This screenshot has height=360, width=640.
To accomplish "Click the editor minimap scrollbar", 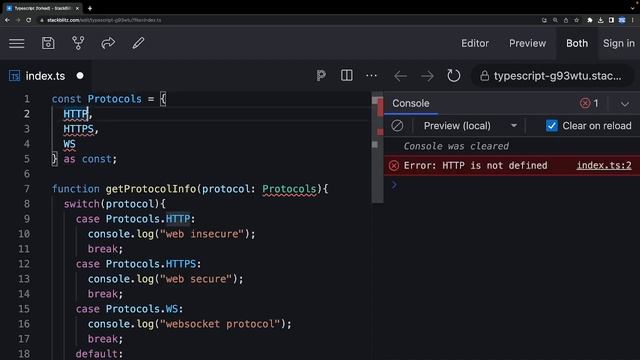I will click(377, 149).
